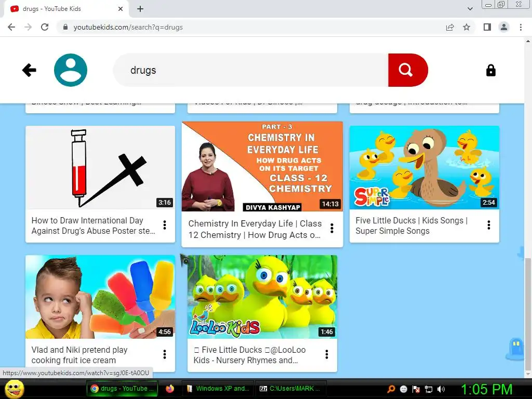
Task: Click the blue ghost mascot at page edge
Action: (x=514, y=349)
